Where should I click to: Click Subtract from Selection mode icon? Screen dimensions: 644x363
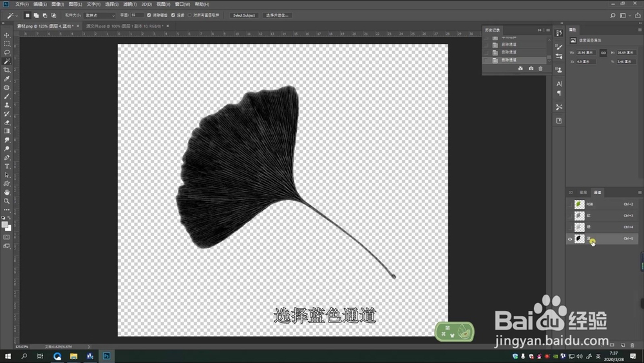coord(45,15)
